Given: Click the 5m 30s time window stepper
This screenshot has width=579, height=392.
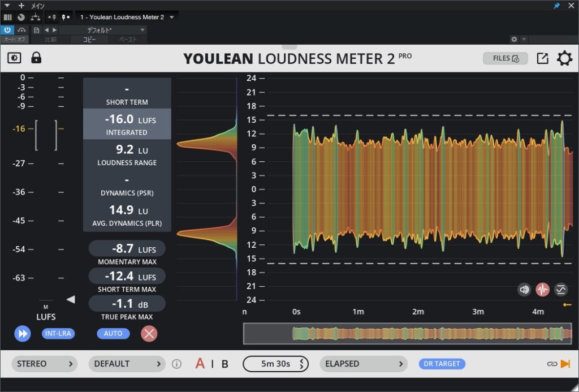Looking at the screenshot, I should pos(275,364).
